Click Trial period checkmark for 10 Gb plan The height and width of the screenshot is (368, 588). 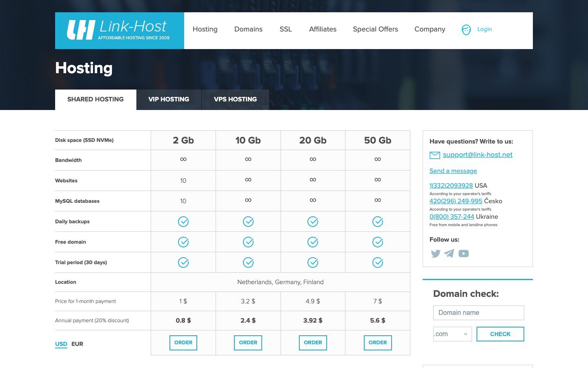[248, 263]
